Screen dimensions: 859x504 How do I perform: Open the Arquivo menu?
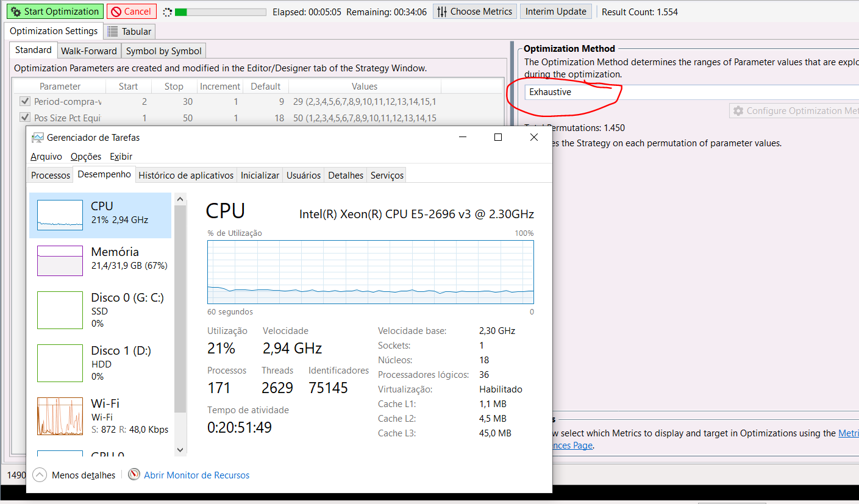click(x=46, y=157)
